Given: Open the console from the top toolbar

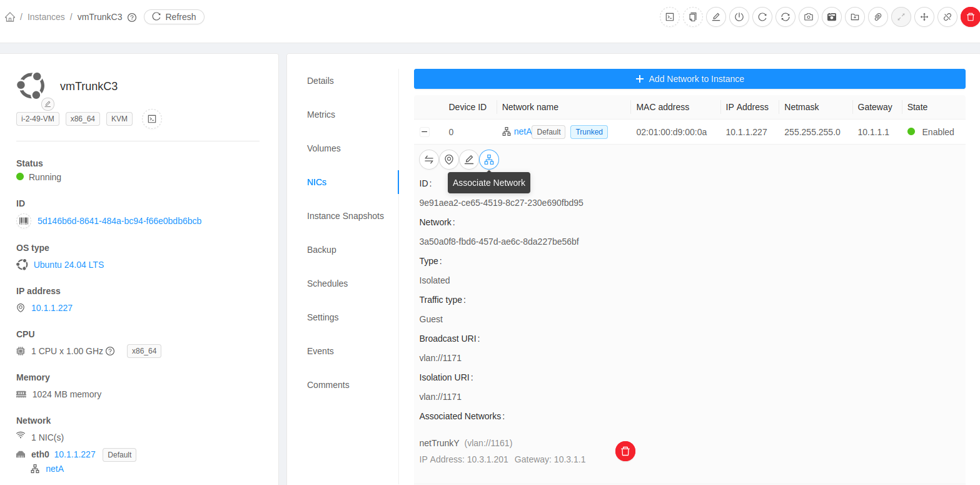Looking at the screenshot, I should (670, 17).
